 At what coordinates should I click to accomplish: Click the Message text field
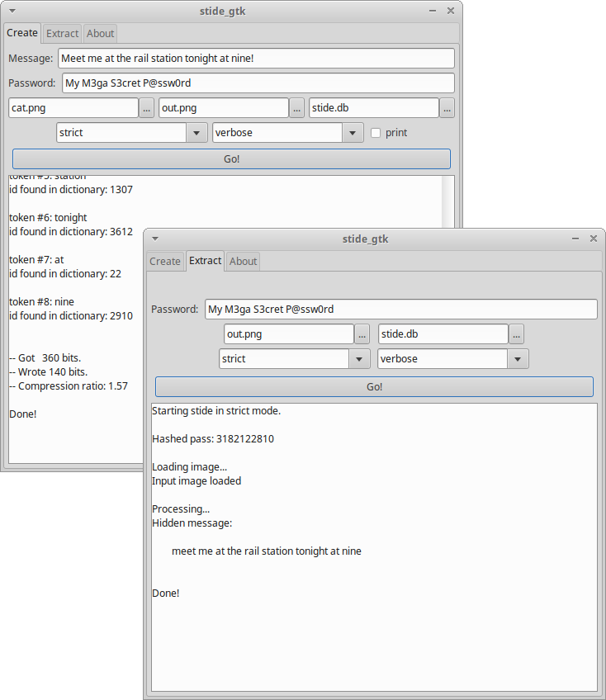coord(256,59)
